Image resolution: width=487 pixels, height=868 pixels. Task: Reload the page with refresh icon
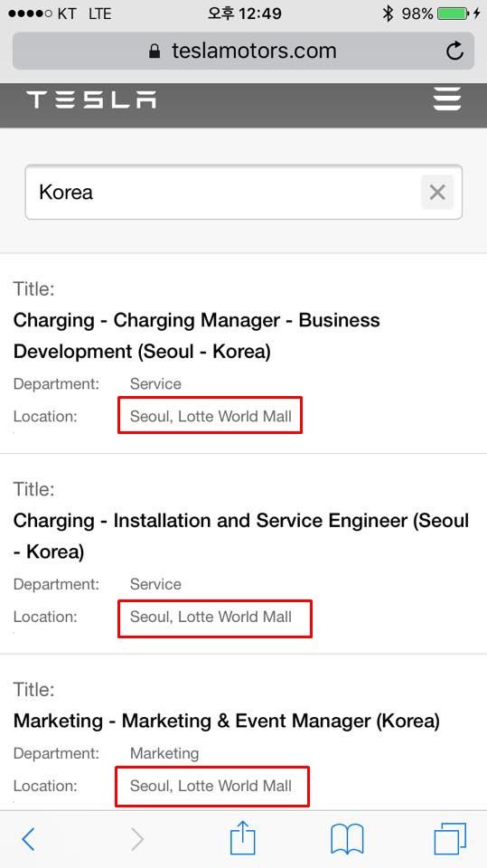pyautogui.click(x=454, y=51)
